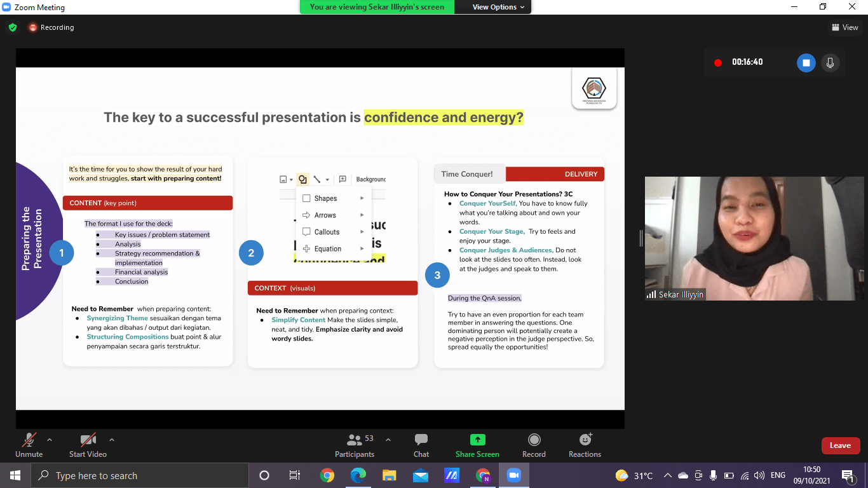Viewport: 868px width, 488px height.
Task: Expand the arrow next to Participants count
Action: (388, 440)
